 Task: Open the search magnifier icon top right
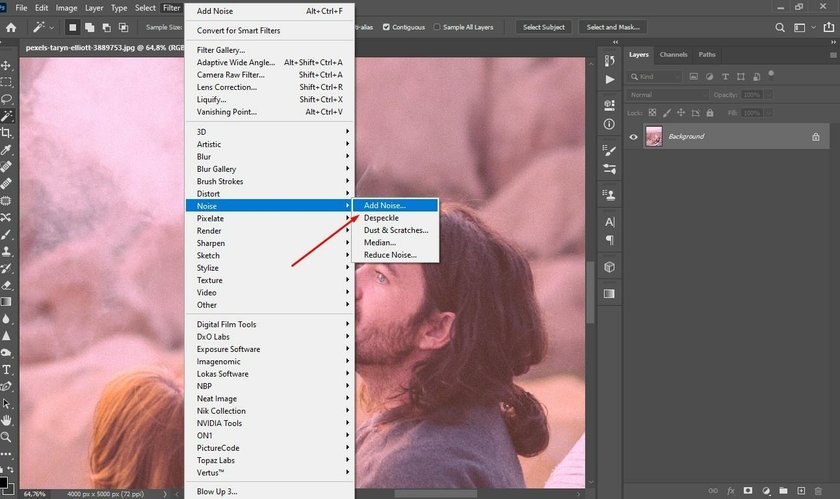click(780, 27)
